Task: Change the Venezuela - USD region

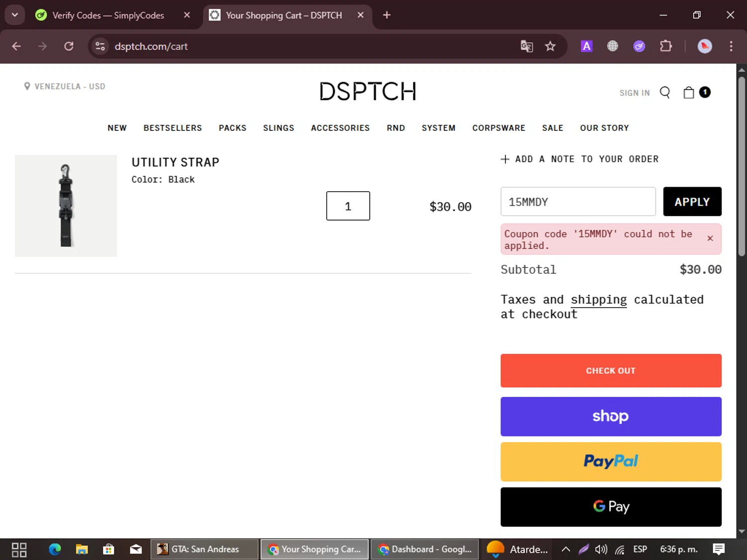Action: click(x=65, y=86)
